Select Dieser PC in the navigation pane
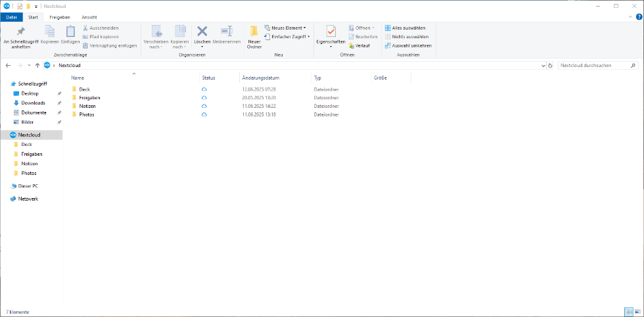The image size is (644, 317). click(x=28, y=186)
